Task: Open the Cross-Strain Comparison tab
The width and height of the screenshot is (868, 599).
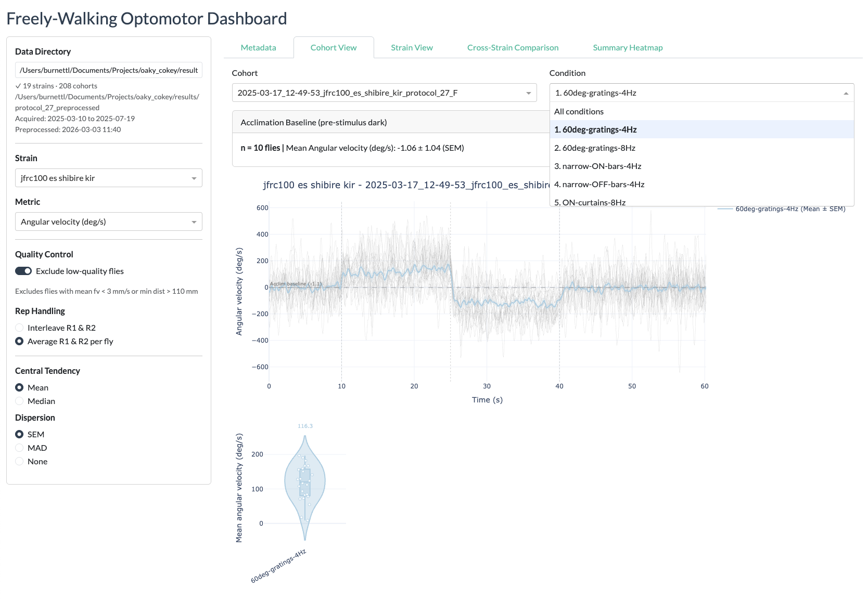Action: point(513,47)
